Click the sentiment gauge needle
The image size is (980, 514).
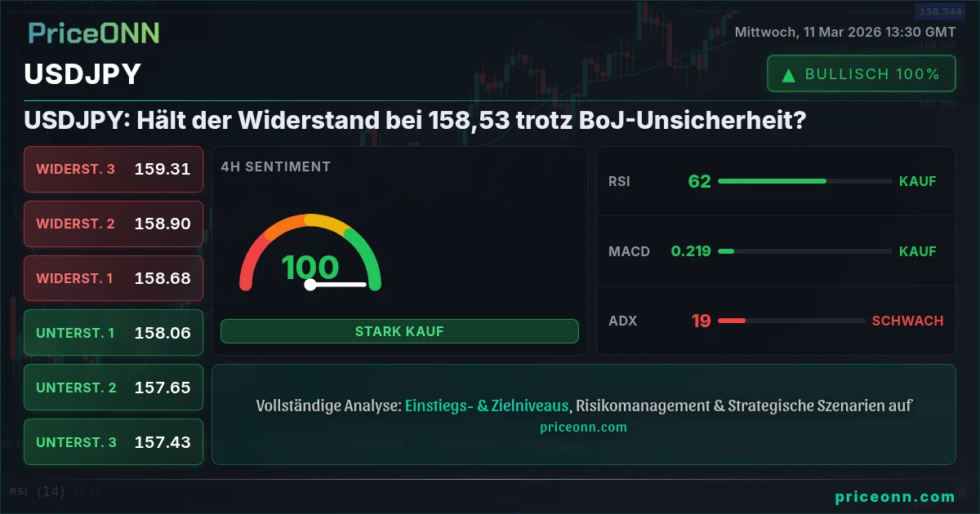tap(337, 285)
